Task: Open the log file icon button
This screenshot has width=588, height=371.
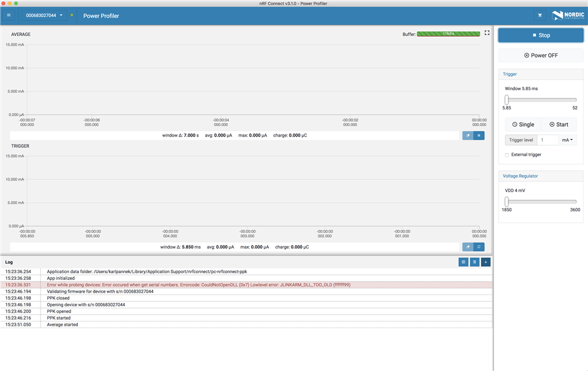Action: 464,262
